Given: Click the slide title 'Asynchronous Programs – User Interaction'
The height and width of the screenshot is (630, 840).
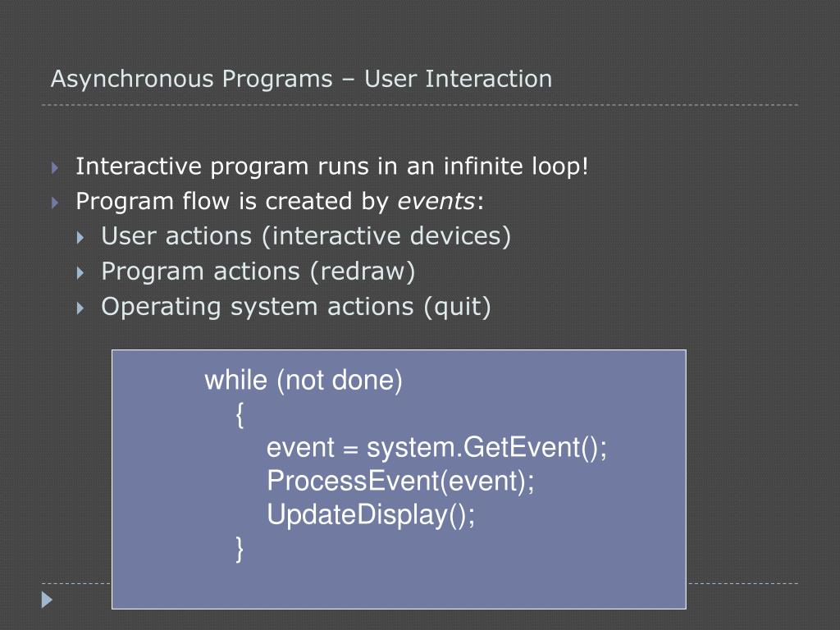Looking at the screenshot, I should 301,80.
